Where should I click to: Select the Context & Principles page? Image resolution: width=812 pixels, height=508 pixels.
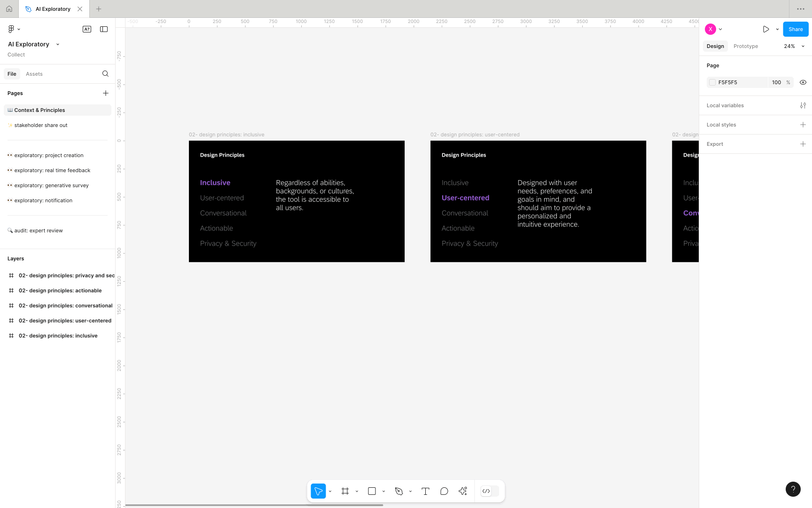click(x=57, y=110)
